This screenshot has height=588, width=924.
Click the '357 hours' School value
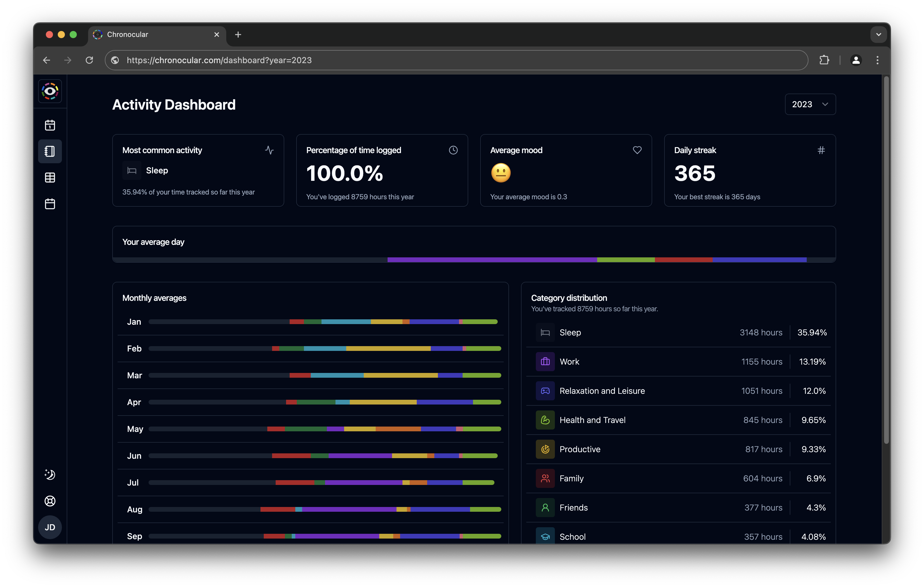763,537
